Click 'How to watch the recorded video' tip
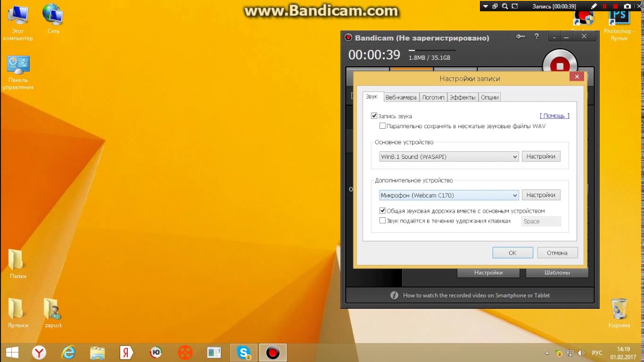This screenshot has height=362, width=644. tap(476, 296)
